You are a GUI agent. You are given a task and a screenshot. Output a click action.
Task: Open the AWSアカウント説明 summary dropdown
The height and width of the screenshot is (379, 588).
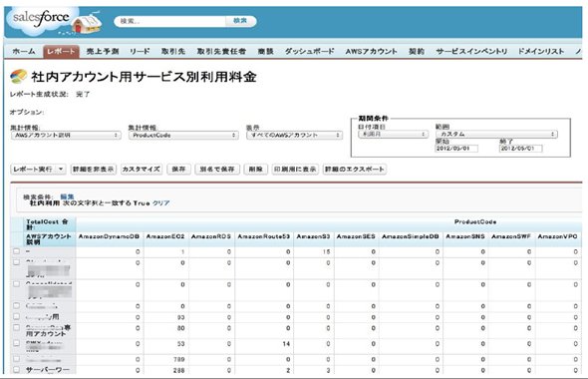pos(66,135)
